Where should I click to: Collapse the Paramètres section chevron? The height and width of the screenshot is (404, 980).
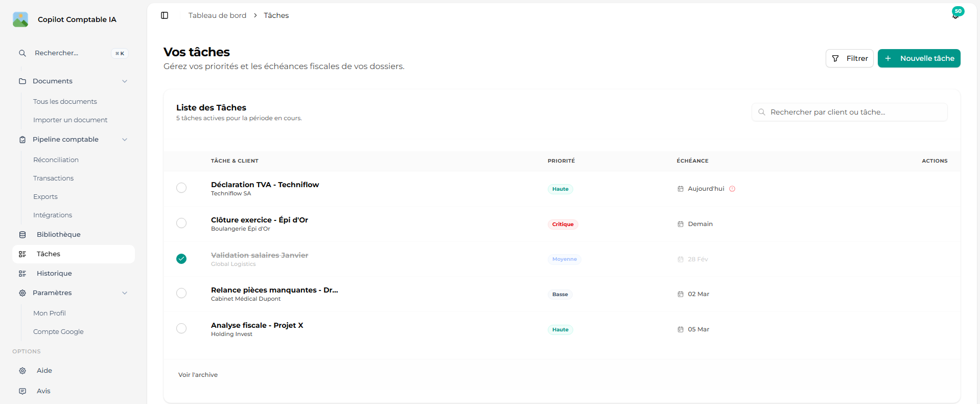click(125, 293)
